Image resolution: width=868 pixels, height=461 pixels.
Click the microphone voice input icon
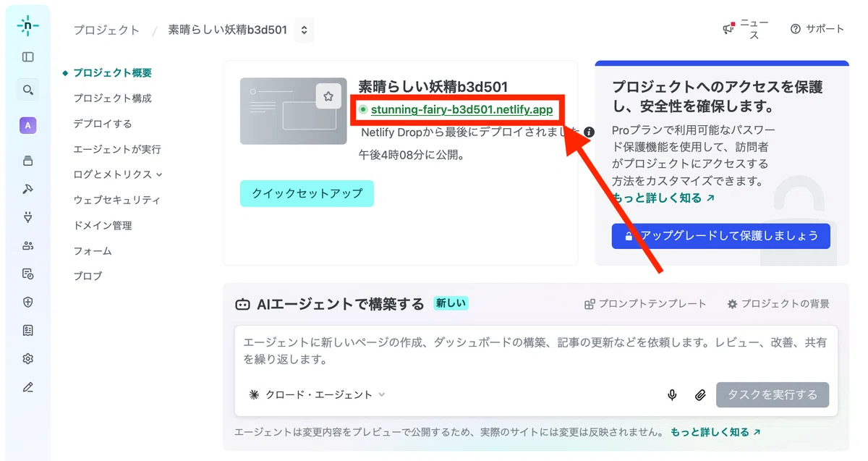[x=672, y=394]
